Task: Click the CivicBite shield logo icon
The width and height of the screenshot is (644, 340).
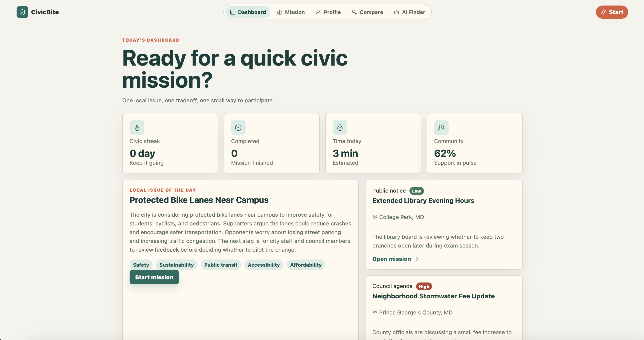Action: click(x=22, y=12)
